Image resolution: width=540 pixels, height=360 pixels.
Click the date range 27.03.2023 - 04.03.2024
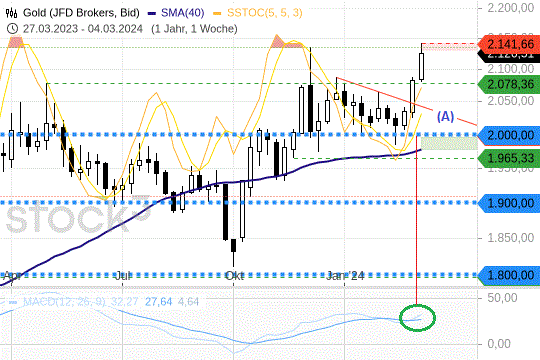click(83, 29)
